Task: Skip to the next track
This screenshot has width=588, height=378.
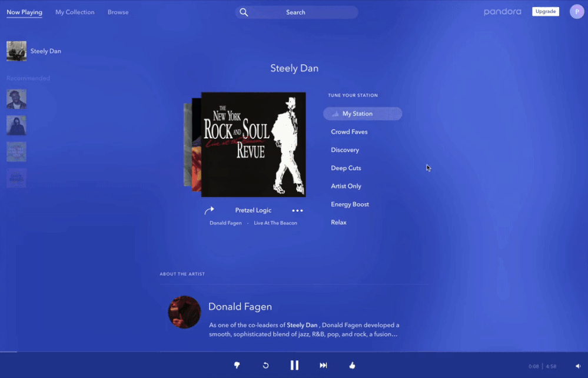Action: [x=323, y=366]
